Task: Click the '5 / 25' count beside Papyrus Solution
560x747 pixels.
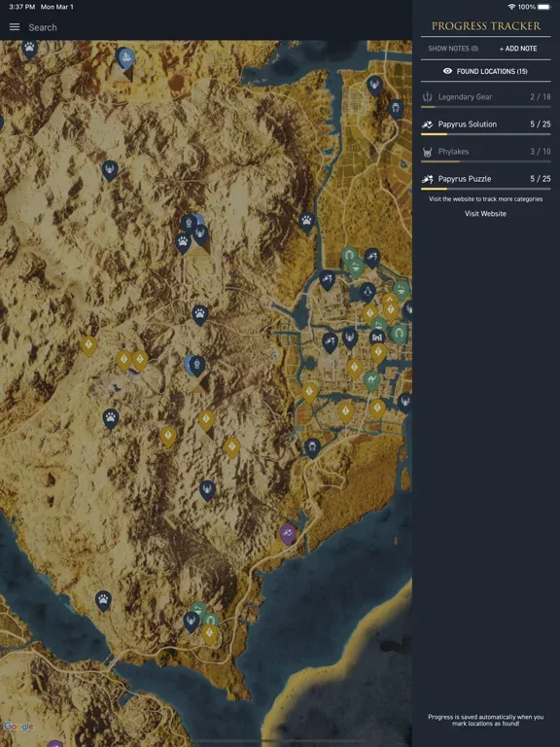Action: point(541,124)
